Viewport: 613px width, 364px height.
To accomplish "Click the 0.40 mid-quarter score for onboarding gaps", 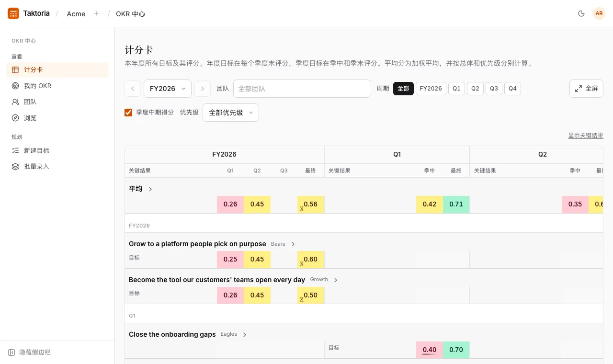I will (x=430, y=350).
